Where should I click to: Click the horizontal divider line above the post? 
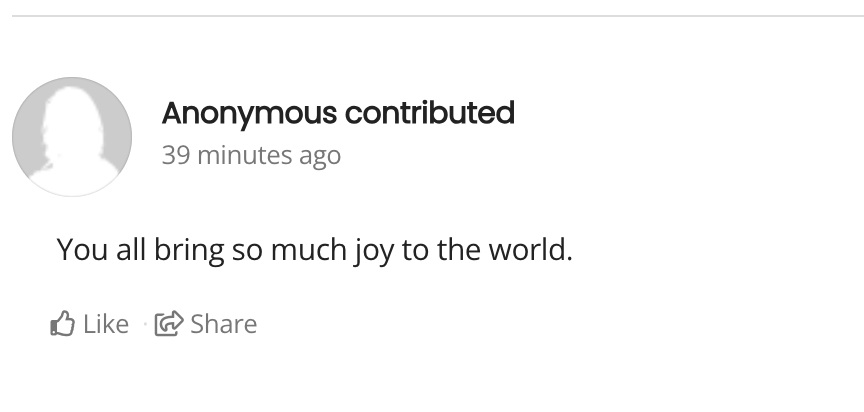click(x=438, y=16)
